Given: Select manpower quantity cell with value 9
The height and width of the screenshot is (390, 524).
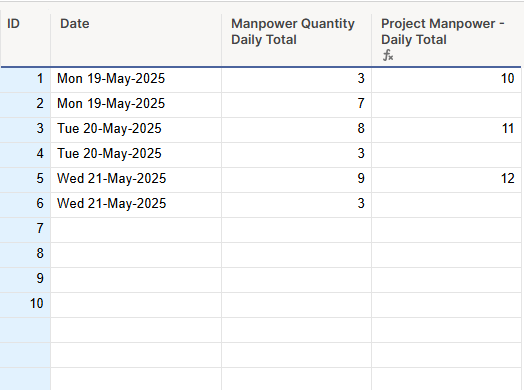Looking at the screenshot, I should click(x=296, y=180).
